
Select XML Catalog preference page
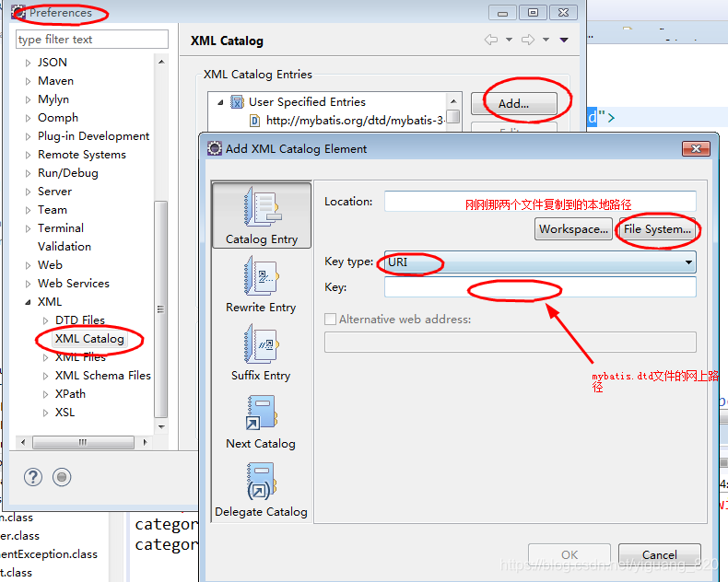(x=89, y=339)
